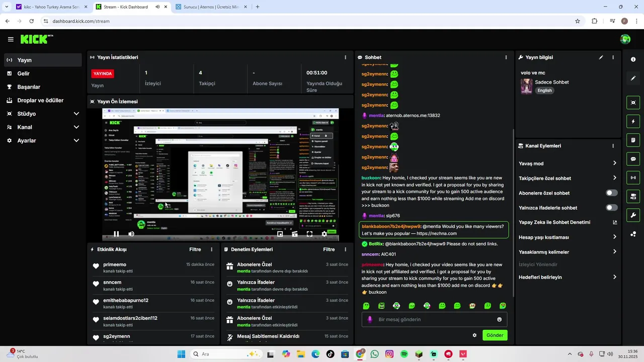Click lightning bolt widget in right rail
The height and width of the screenshot is (362, 644).
pos(633,121)
